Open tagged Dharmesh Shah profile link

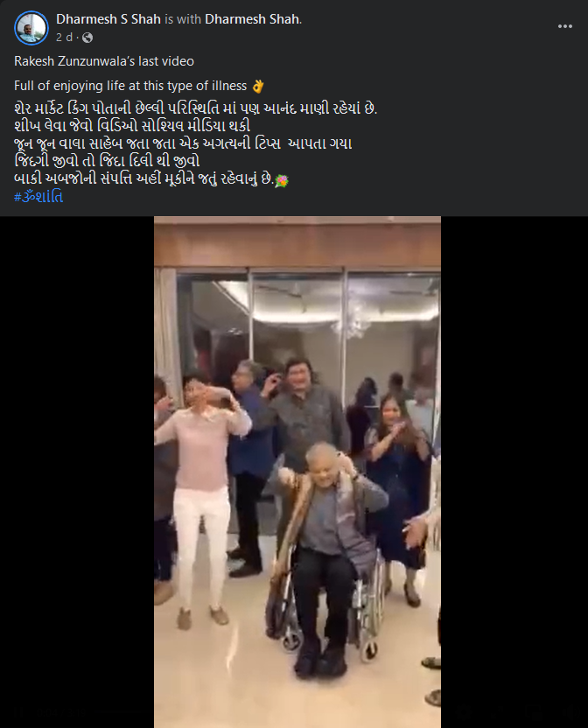(252, 19)
